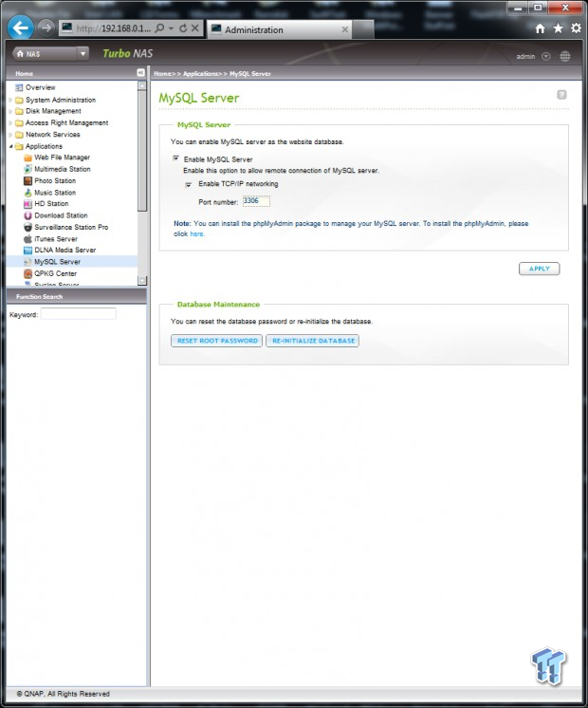Click RESET ROOT PASSWORD button
Viewport: 588px width, 708px height.
[216, 341]
